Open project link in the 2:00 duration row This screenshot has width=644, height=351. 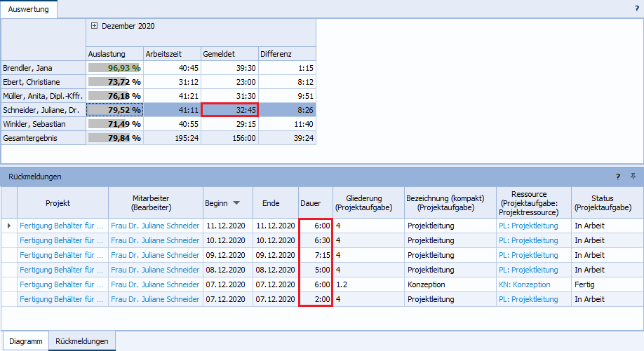(62, 299)
